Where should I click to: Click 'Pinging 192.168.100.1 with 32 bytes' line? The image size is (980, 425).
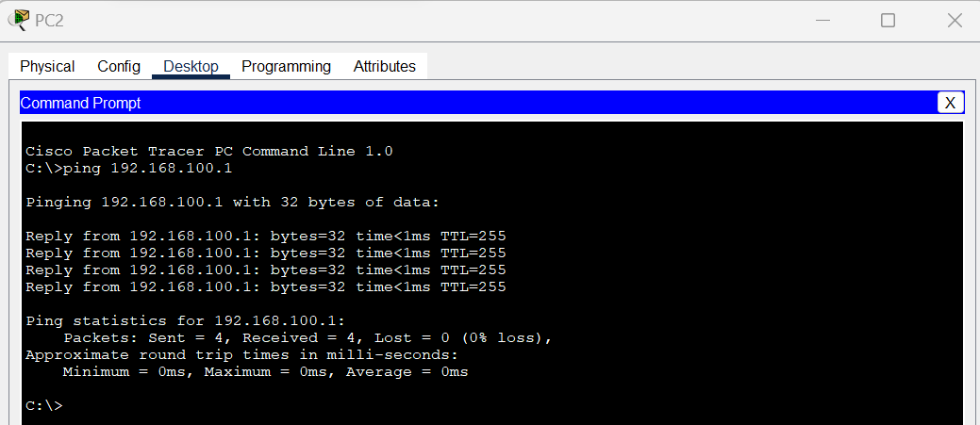coord(232,203)
